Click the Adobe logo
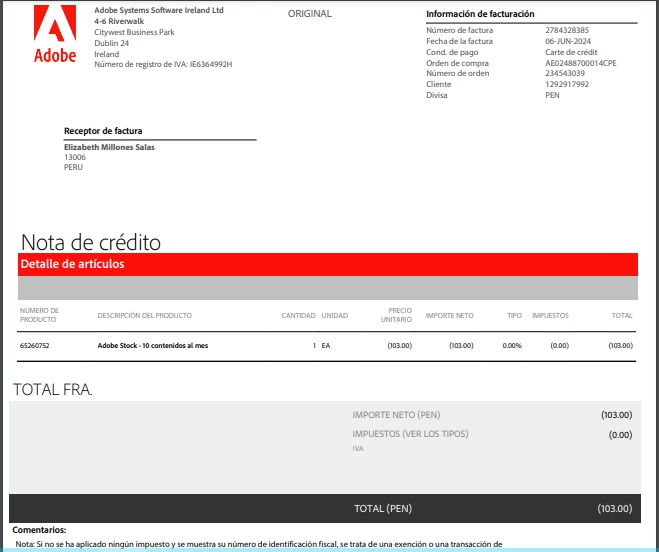659x552 pixels. 55,34
